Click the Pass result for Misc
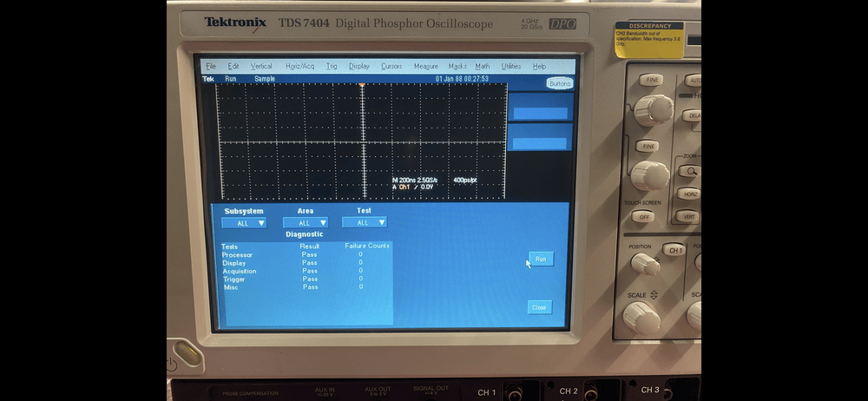This screenshot has height=401, width=868. (x=311, y=287)
